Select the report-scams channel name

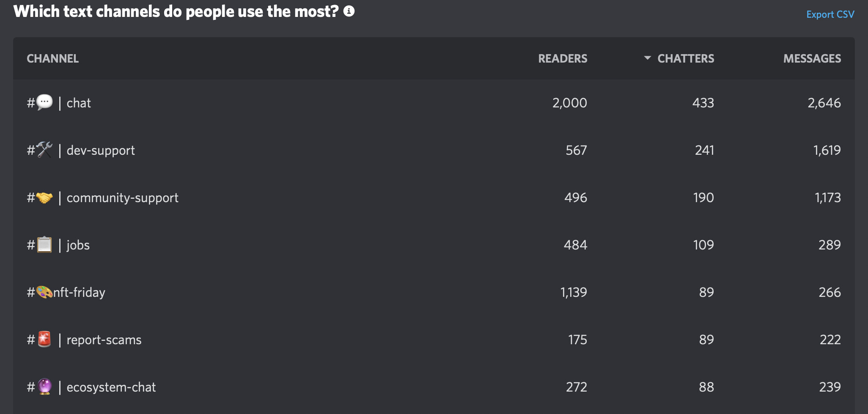click(104, 340)
